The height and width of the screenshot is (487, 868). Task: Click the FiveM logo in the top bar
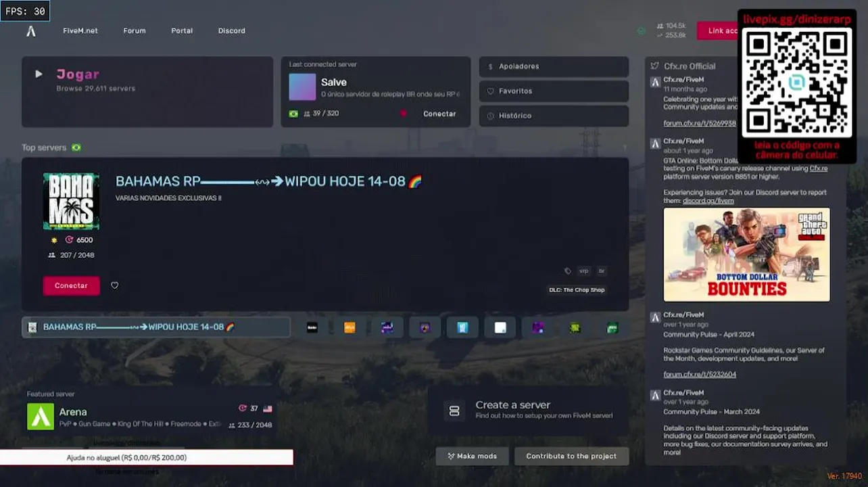(x=31, y=31)
